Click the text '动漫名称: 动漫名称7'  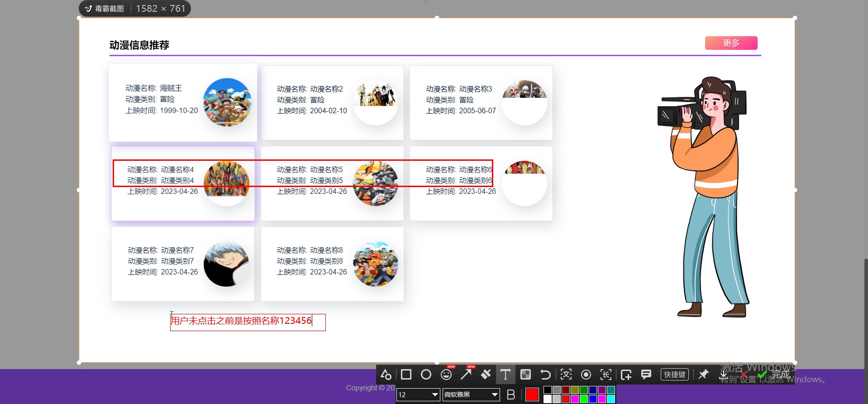tap(161, 250)
